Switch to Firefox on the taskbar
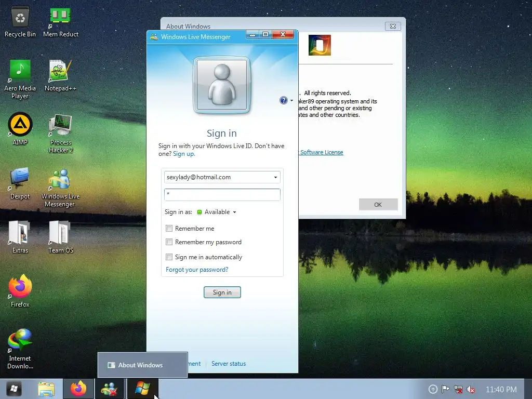The height and width of the screenshot is (399, 532). (78, 389)
